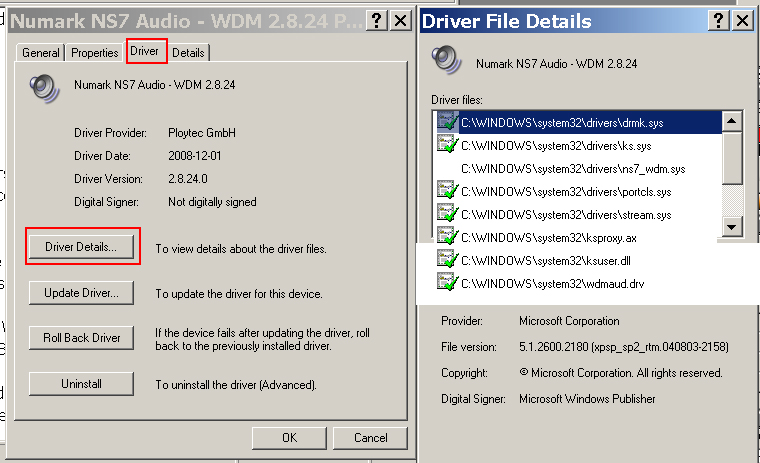Switch to the Properties tab
Screen dimensions: 760x463
95,53
